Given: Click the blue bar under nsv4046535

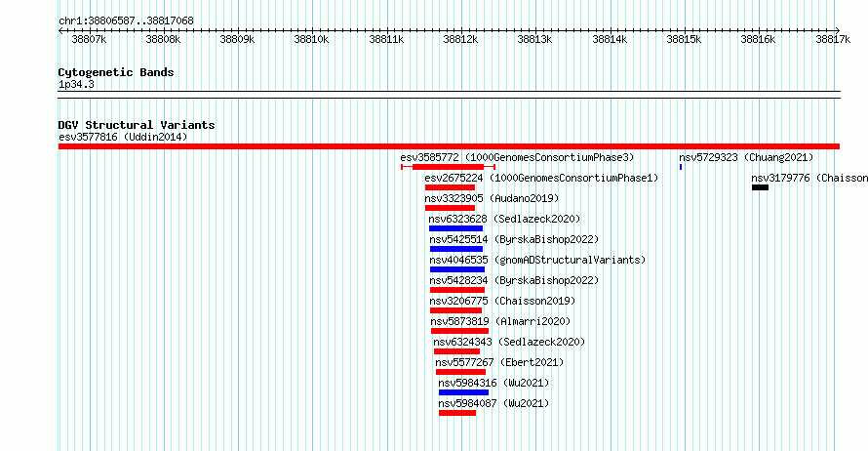Looking at the screenshot, I should tap(457, 269).
